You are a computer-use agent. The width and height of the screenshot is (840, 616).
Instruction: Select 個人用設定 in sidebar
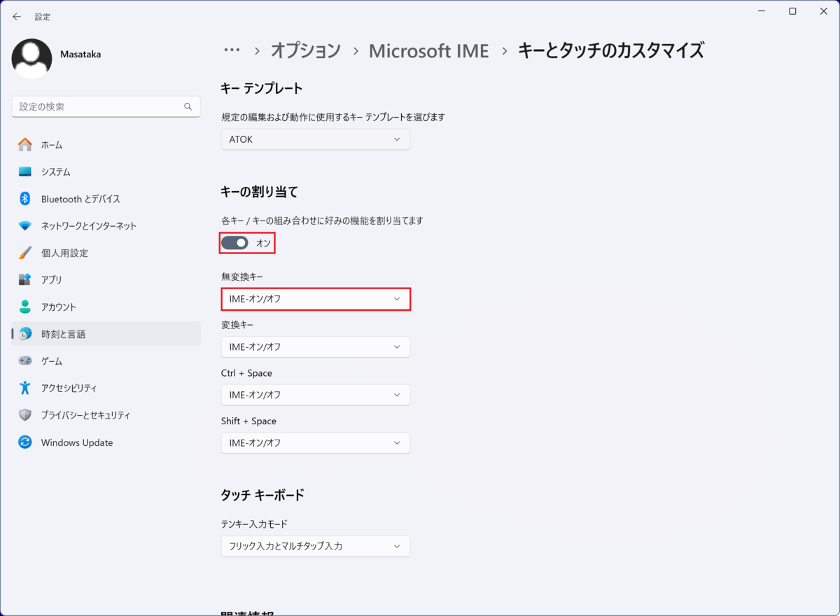[64, 253]
